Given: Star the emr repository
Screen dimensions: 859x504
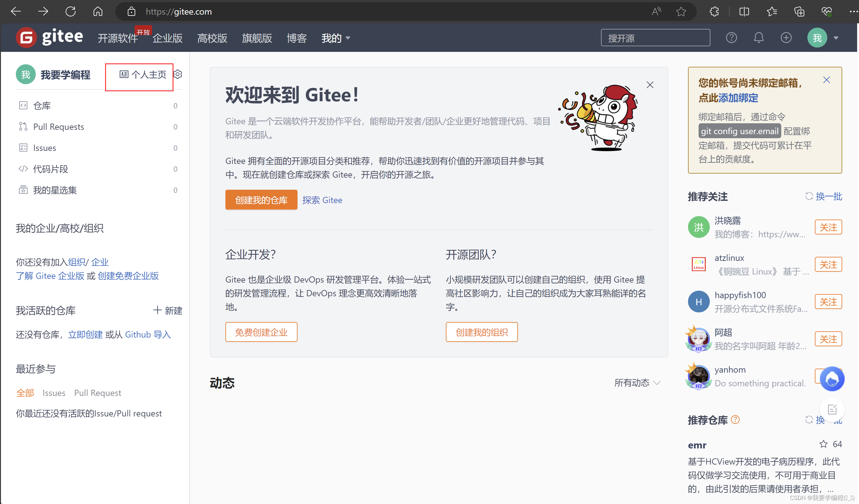Looking at the screenshot, I should click(824, 444).
